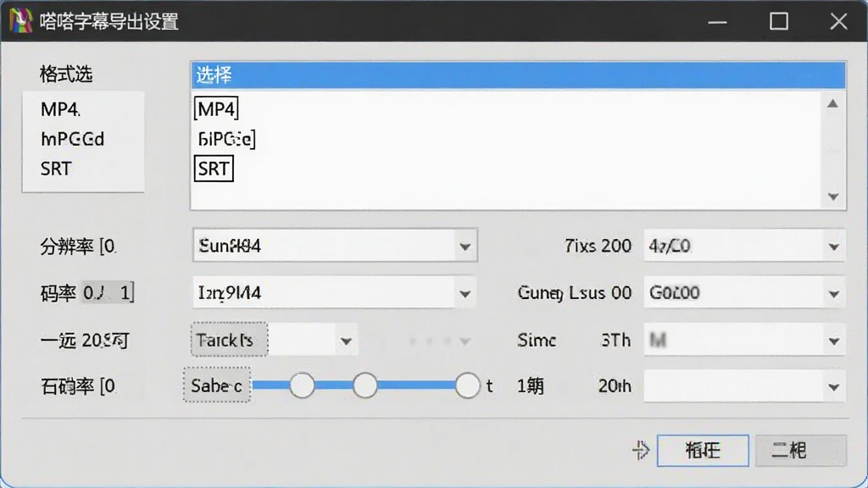
Task: Close the export settings dialog
Action: [838, 21]
